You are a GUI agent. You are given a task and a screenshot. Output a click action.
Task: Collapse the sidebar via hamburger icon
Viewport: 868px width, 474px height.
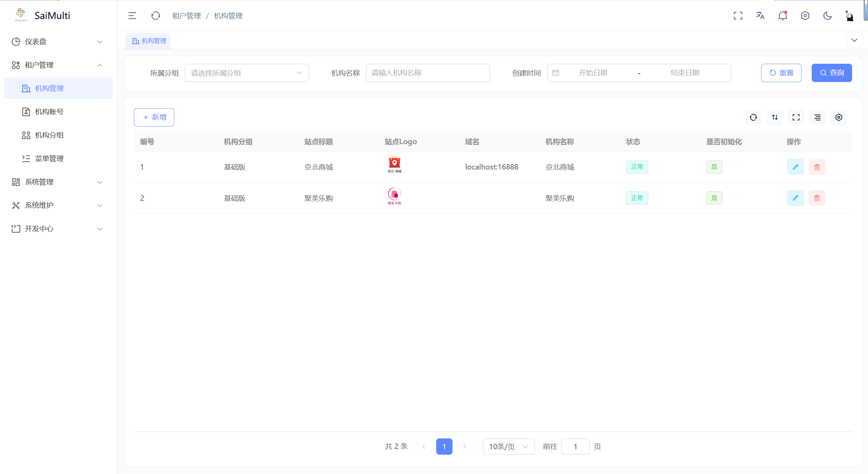click(x=132, y=16)
